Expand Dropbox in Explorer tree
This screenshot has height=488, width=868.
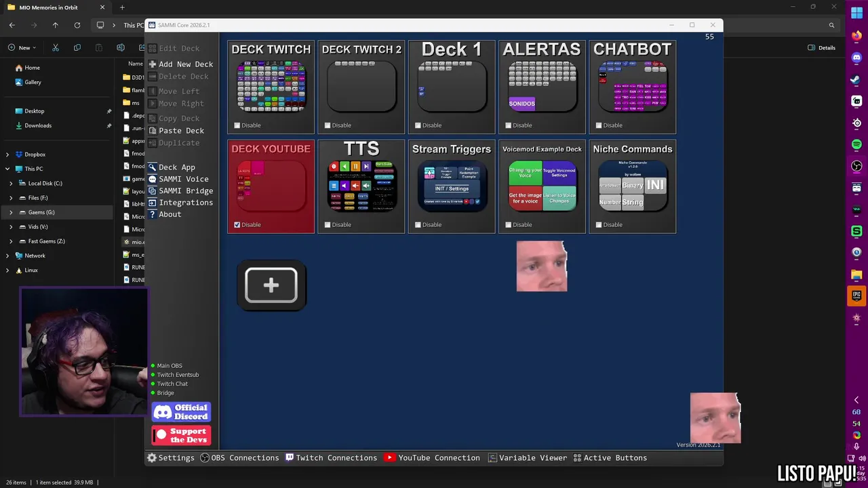(7, 155)
